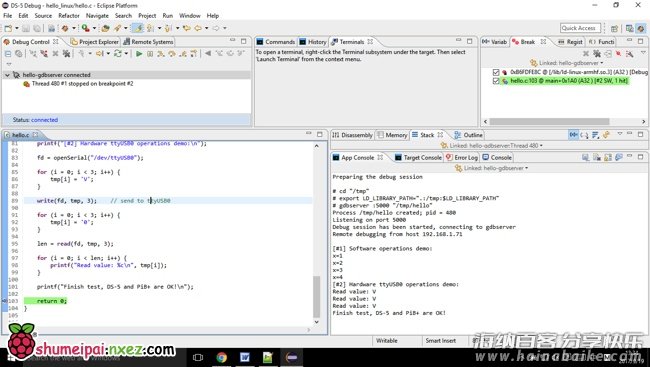Collapse the hello-gdbserver connected tree node
The width and height of the screenshot is (650, 367).
coord(7,75)
